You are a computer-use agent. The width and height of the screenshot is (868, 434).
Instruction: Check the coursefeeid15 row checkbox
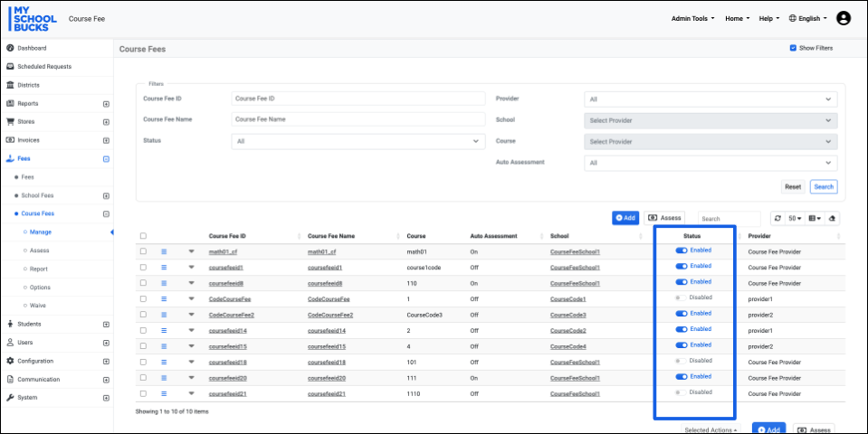tap(143, 346)
